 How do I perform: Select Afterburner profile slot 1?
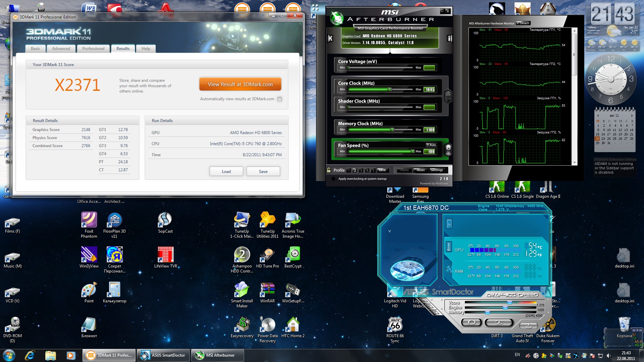(349, 170)
